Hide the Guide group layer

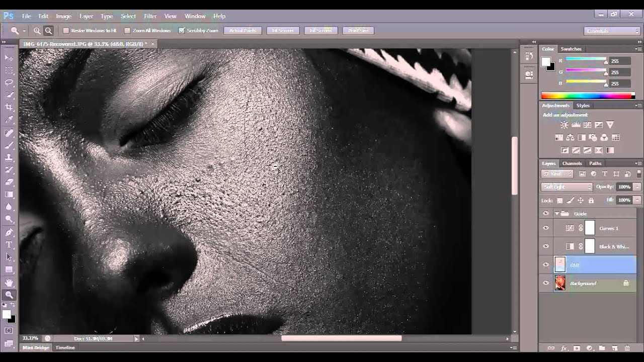coord(546,213)
